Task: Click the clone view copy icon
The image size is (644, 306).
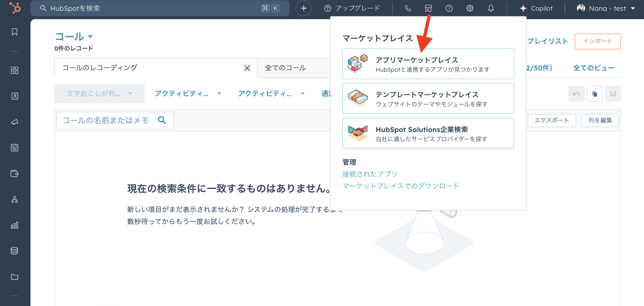Action: tap(595, 94)
